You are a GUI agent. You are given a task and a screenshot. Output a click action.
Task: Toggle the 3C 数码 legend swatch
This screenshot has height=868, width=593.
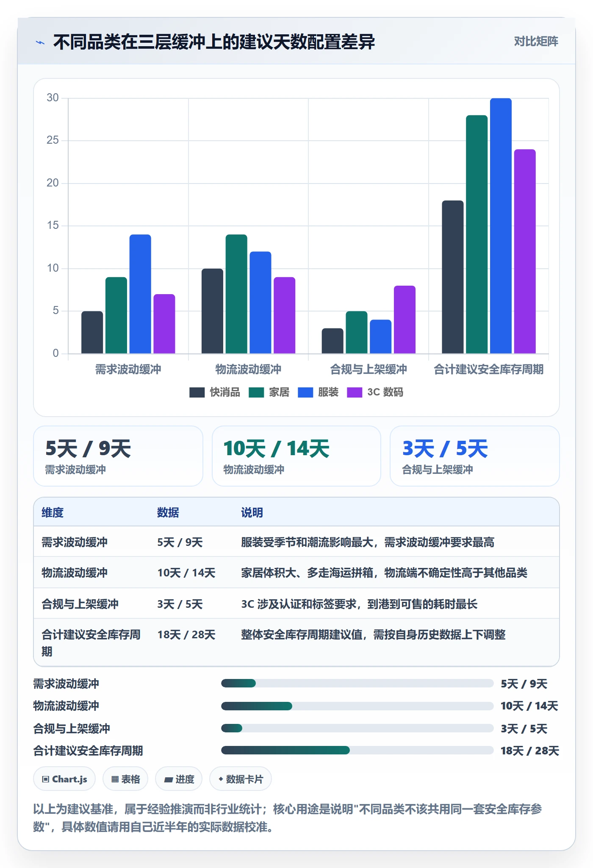[355, 392]
